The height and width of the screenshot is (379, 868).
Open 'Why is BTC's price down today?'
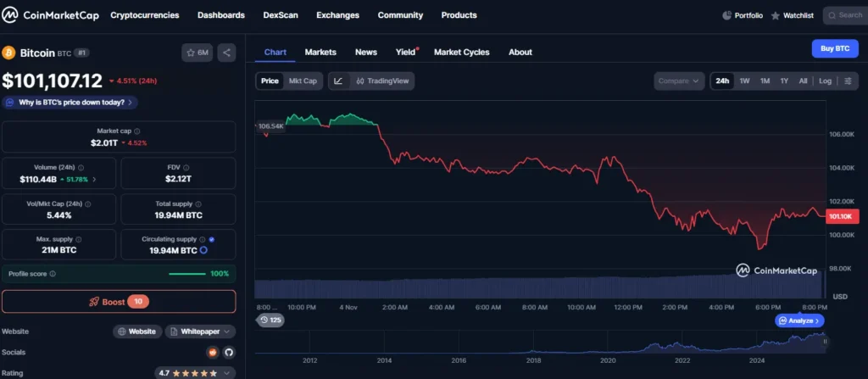coord(70,103)
